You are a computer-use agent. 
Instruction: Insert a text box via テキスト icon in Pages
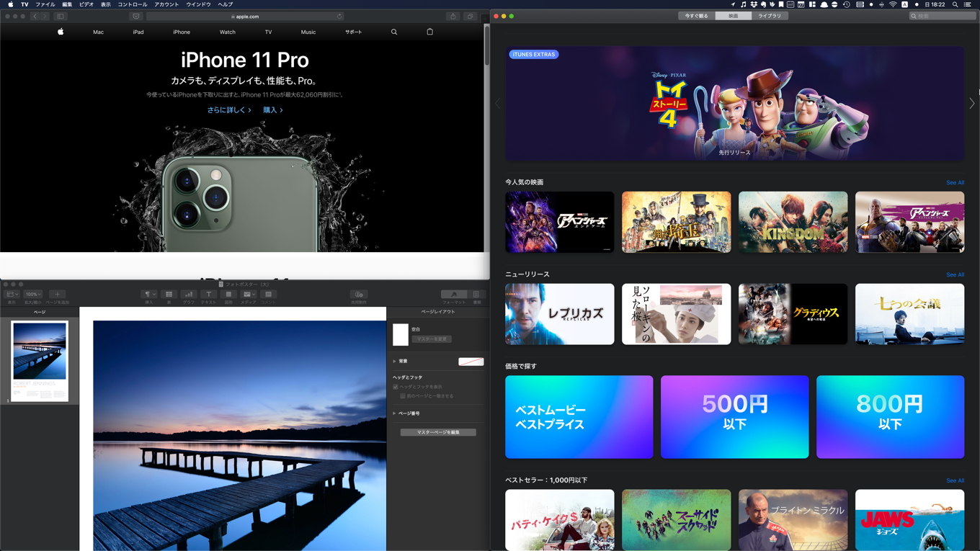tap(208, 294)
